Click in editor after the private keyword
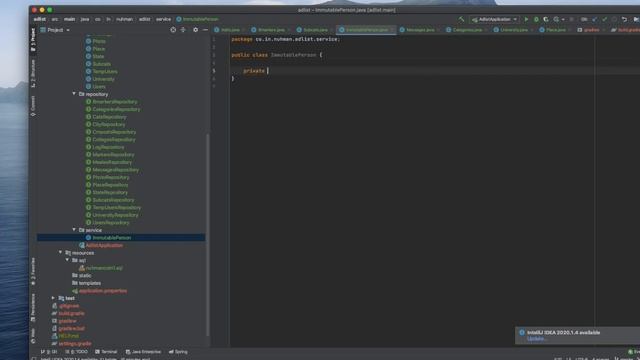 (268, 71)
